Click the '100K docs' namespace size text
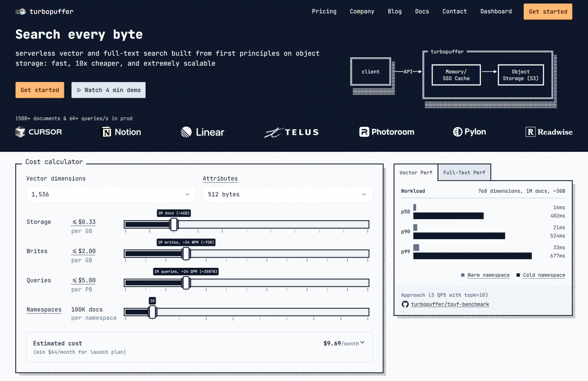Image resolution: width=588 pixels, height=381 pixels. (87, 310)
